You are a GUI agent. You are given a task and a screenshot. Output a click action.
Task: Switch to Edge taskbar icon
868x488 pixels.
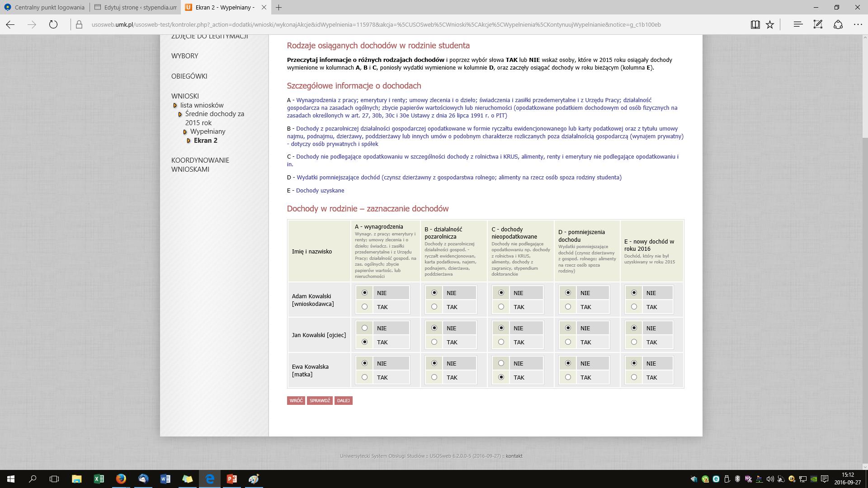(210, 479)
